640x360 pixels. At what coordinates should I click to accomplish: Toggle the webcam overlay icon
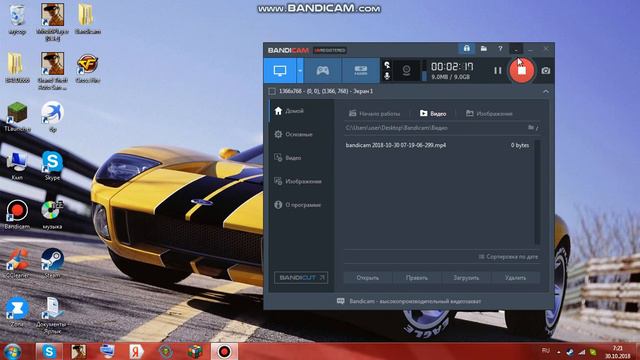406,71
